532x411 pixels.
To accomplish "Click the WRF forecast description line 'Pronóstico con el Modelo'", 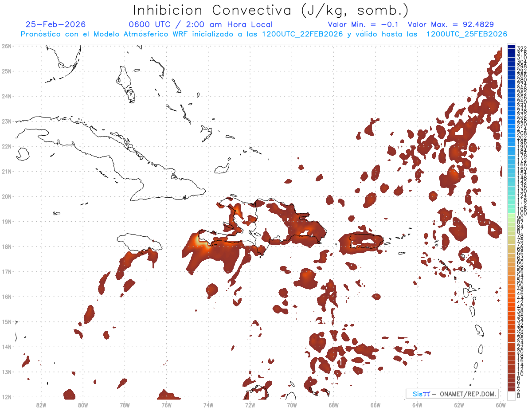I will click(x=264, y=34).
